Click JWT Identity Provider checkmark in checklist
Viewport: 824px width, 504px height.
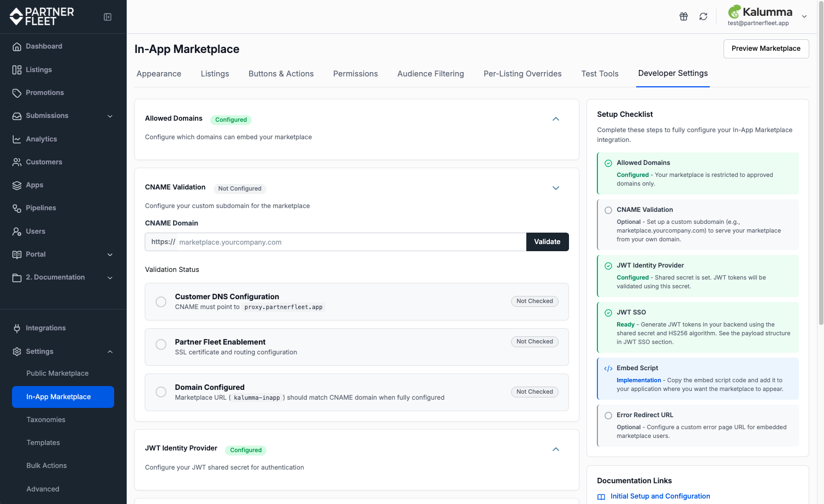click(x=608, y=266)
